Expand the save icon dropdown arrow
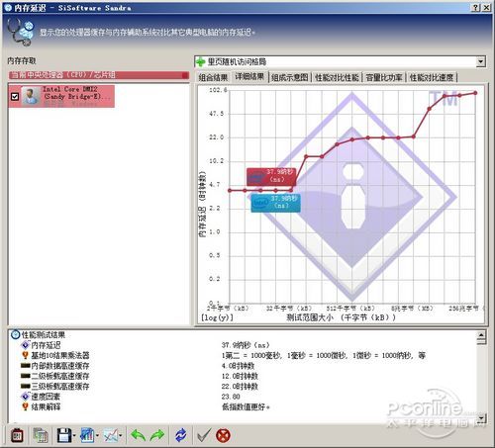The image size is (495, 448). pos(74,436)
